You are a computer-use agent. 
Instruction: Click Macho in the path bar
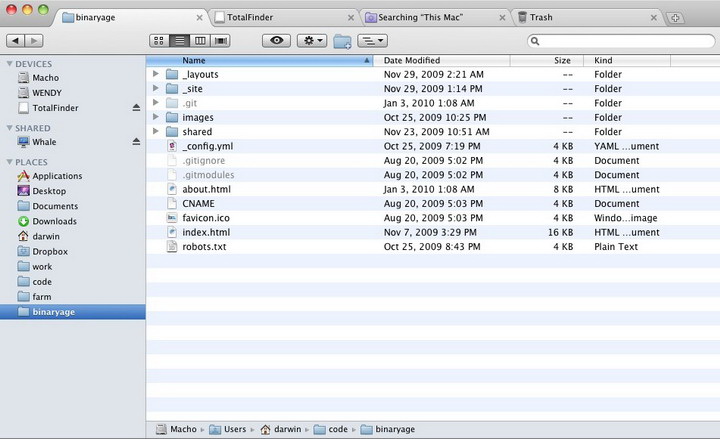click(x=176, y=429)
